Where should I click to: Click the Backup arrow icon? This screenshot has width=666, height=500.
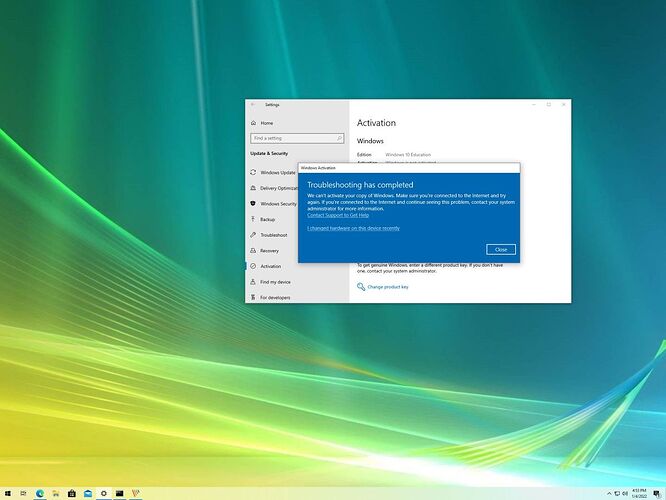pyautogui.click(x=253, y=219)
